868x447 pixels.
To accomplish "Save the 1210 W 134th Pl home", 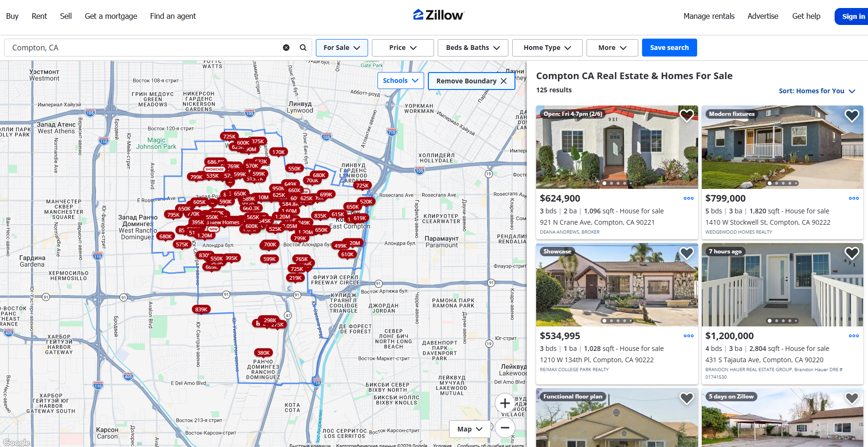I will pyautogui.click(x=687, y=253).
